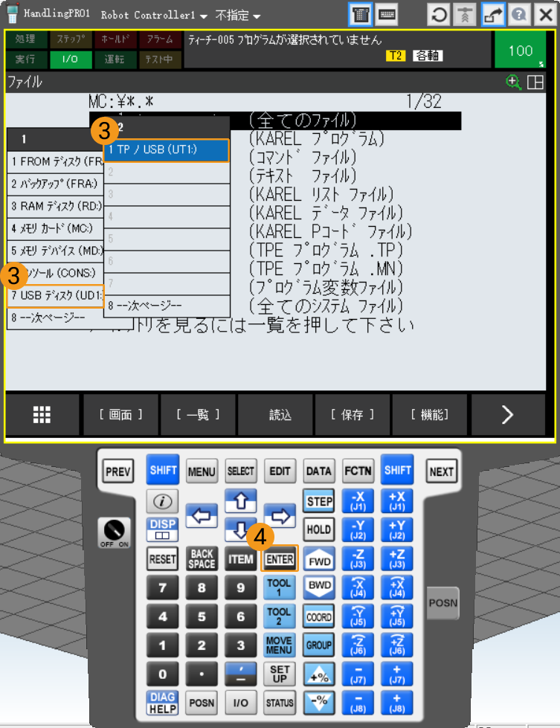Click the share arrow icon in title bar
The height and width of the screenshot is (728, 560).
click(492, 15)
